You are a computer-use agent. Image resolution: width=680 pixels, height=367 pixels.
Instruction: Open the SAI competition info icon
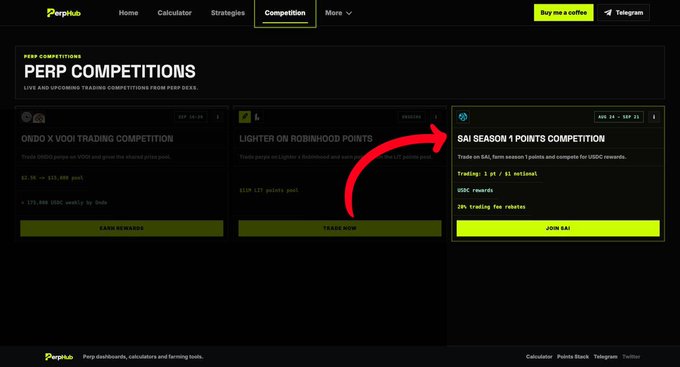654,117
